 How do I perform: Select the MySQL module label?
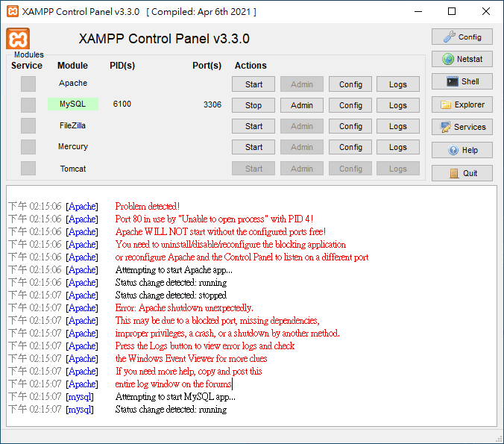click(x=73, y=104)
